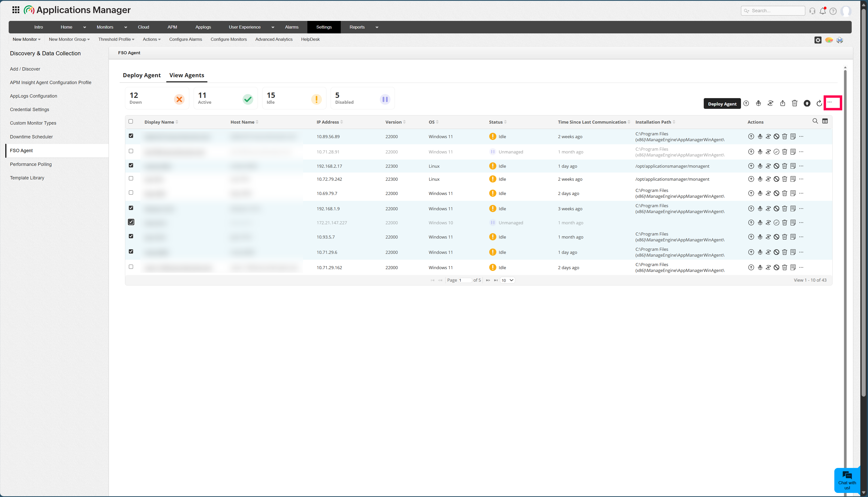Open the column chooser icon
The width and height of the screenshot is (868, 497).
(825, 121)
